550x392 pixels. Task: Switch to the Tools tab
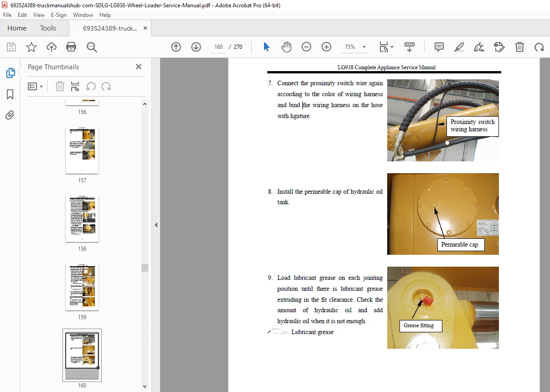tap(48, 28)
